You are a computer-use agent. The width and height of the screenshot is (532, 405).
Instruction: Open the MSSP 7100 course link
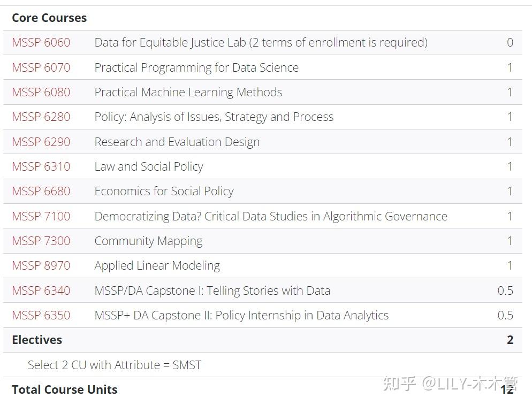tap(41, 216)
